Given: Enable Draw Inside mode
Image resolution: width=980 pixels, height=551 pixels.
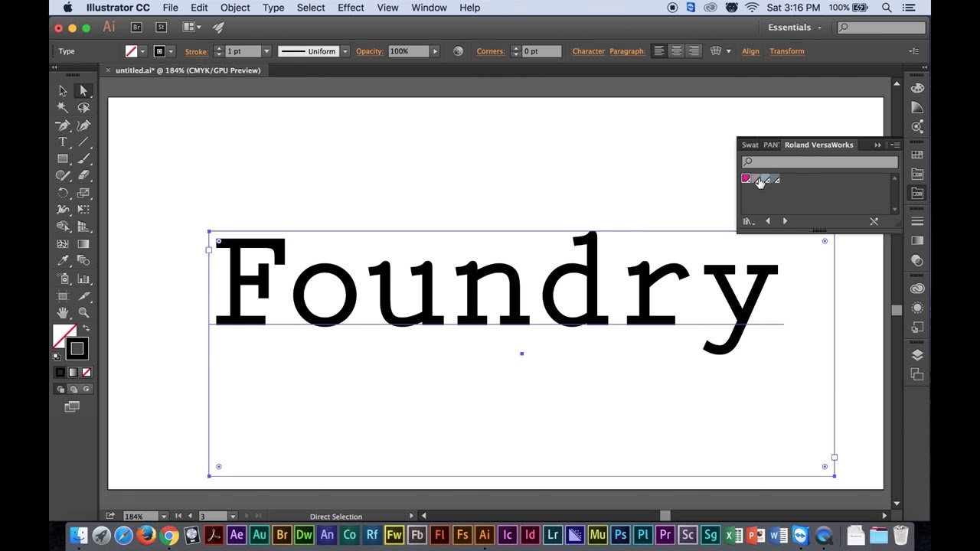Looking at the screenshot, I should coord(86,390).
